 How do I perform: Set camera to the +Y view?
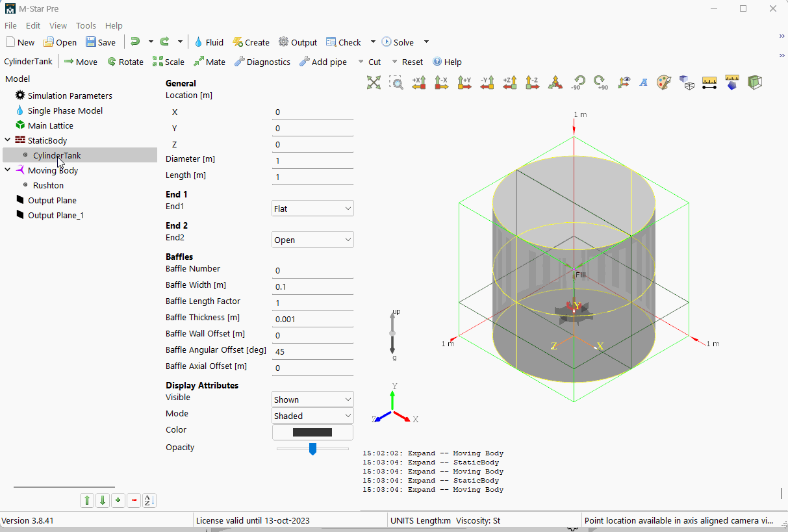(x=464, y=82)
